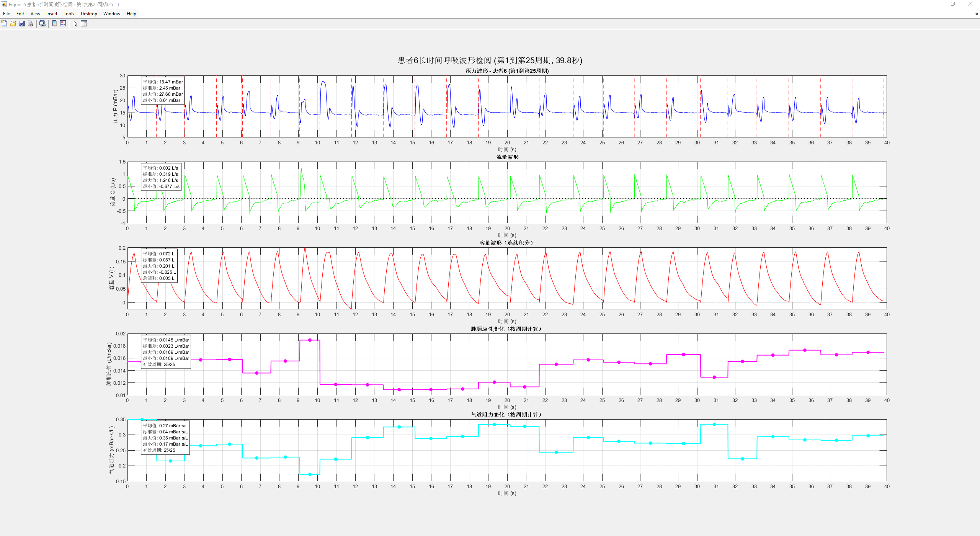Open the Window menu

pos(112,14)
